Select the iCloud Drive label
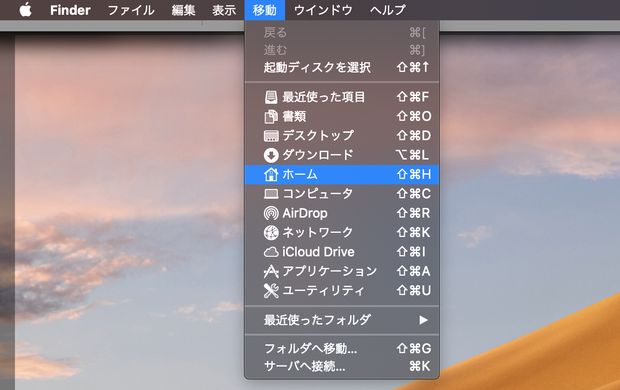 (x=318, y=252)
